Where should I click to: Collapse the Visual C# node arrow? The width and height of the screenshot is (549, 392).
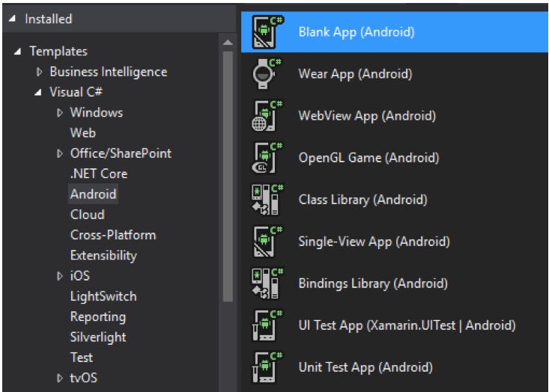pos(37,92)
